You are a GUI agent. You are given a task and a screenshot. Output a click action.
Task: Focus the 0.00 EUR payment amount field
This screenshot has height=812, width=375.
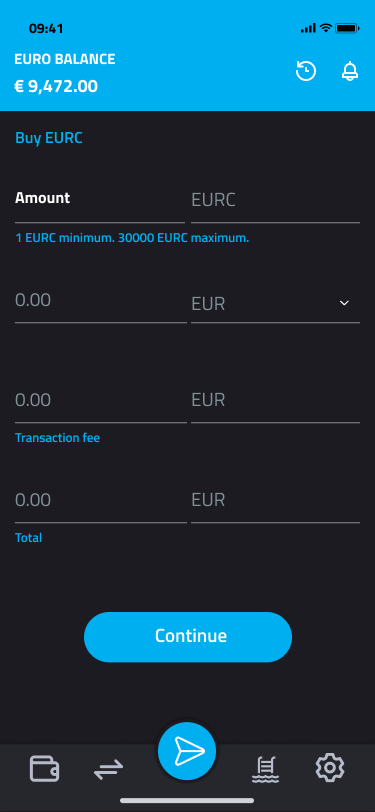pyautogui.click(x=100, y=301)
